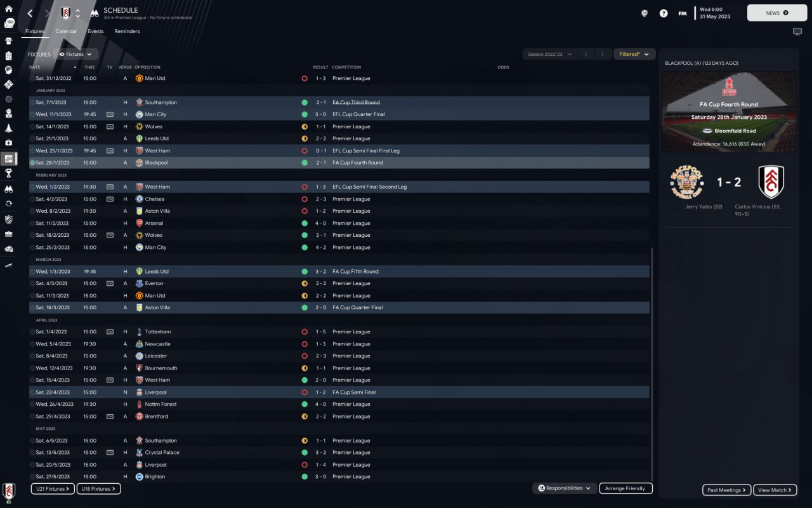This screenshot has height=508, width=812.
Task: Open the Squad shirt sidebar icon
Action: point(9,40)
